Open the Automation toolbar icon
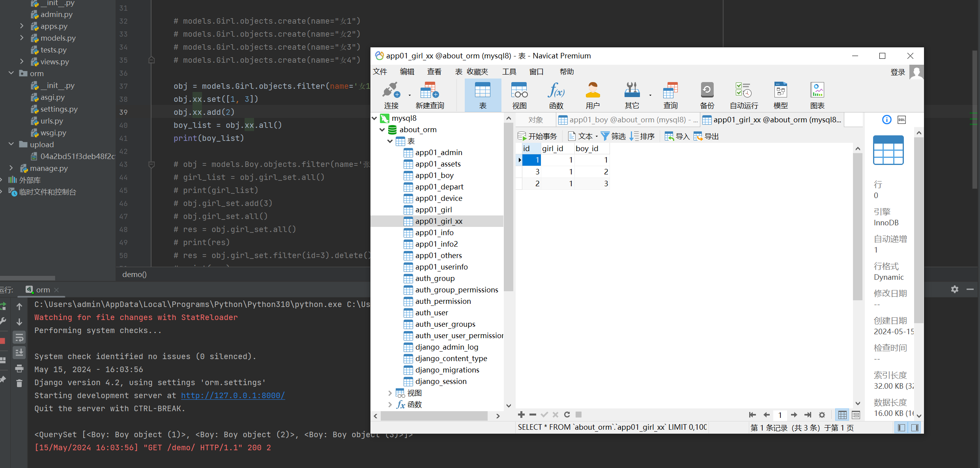The image size is (980, 468). coord(744,95)
